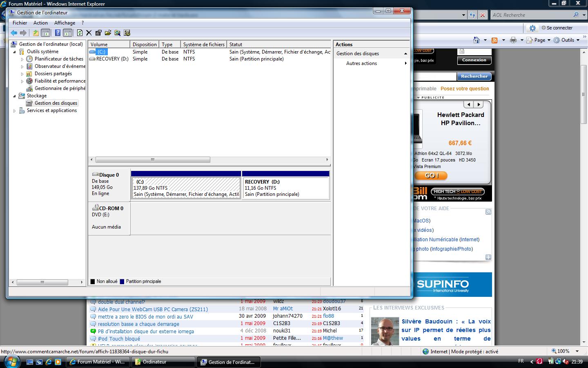
Task: Open the 'resolution basse a chaque demarage' link
Action: point(138,324)
